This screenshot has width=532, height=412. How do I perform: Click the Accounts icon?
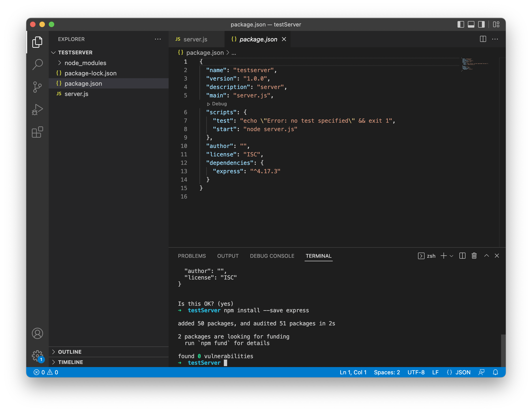[37, 333]
